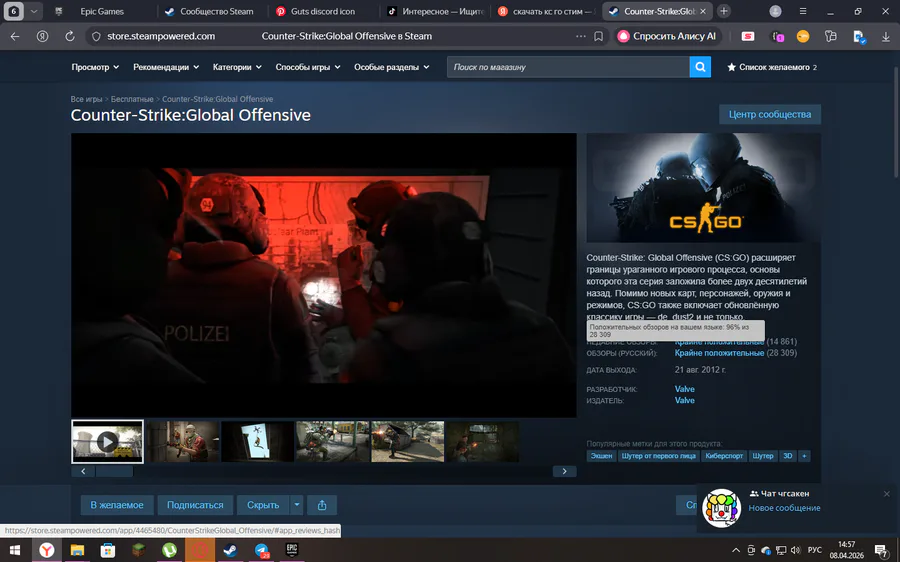The height and width of the screenshot is (562, 900).
Task: Switch to the Guts discord icon tab
Action: point(323,11)
